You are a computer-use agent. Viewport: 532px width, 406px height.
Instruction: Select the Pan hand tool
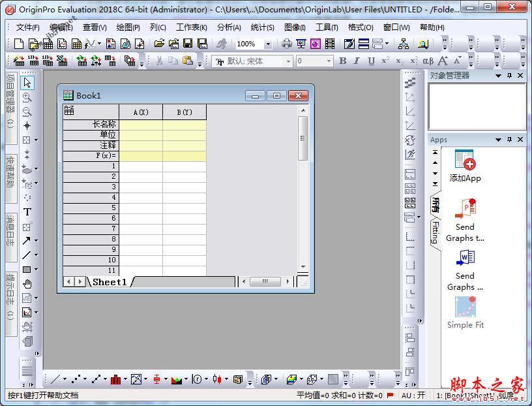pos(27,284)
